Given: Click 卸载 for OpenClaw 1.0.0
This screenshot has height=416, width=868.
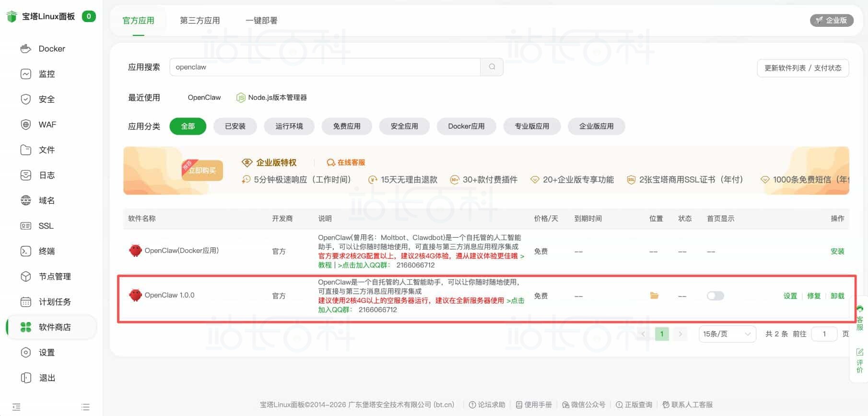Looking at the screenshot, I should (x=837, y=296).
